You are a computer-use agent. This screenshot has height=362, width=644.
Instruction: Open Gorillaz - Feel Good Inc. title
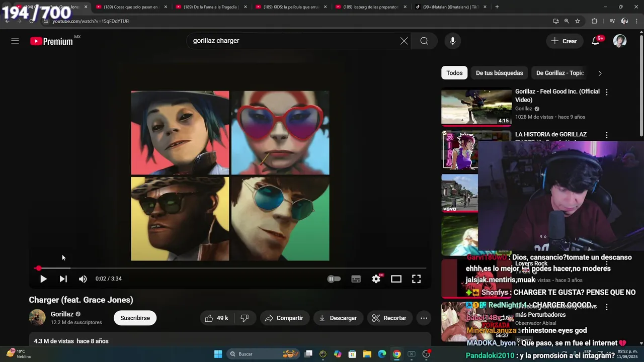point(557,96)
